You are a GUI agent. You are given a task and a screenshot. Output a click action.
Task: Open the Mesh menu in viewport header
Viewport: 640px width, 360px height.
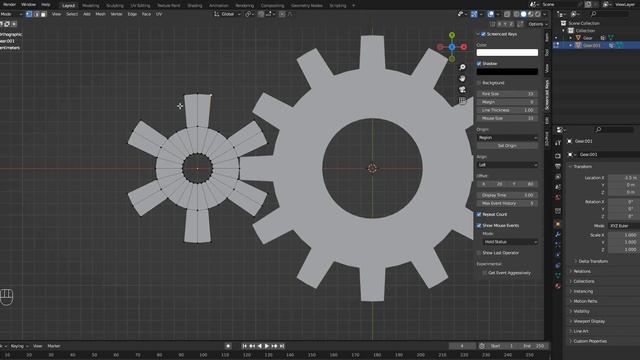click(x=100, y=14)
